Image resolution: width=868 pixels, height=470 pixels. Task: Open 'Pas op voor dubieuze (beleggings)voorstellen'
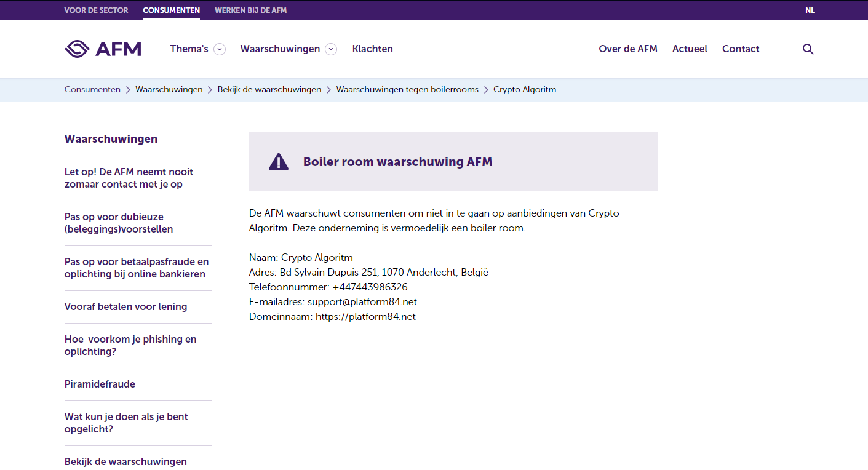pyautogui.click(x=119, y=223)
